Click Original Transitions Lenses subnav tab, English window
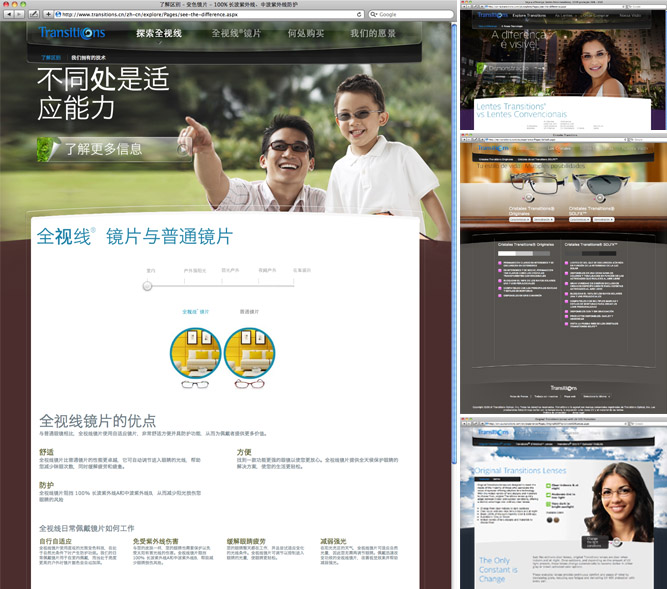Image resolution: width=667 pixels, height=589 pixels. tap(495, 444)
